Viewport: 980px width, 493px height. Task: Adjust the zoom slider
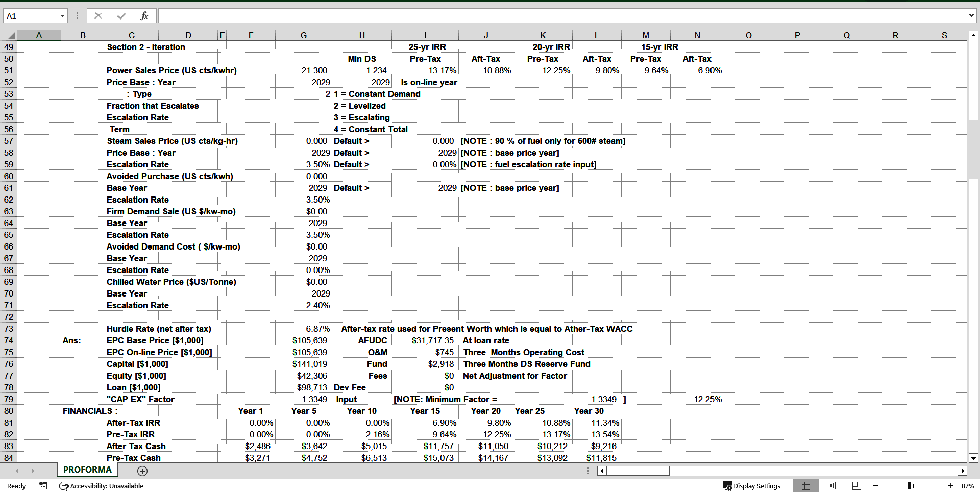click(x=911, y=486)
